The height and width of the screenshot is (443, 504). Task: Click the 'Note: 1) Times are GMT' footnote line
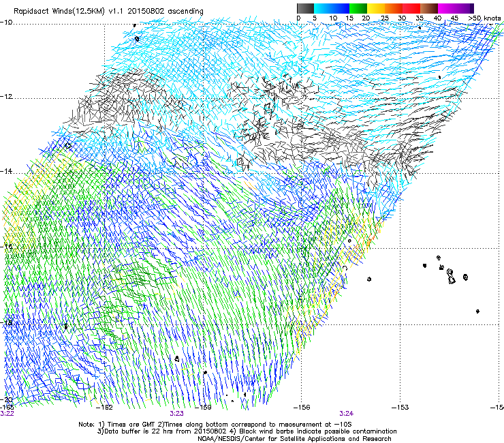[215, 425]
